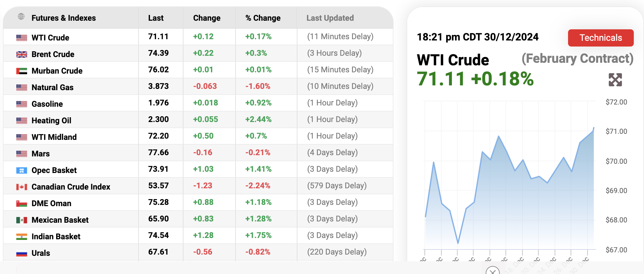Click the WTI Midland change +0.50
The height and width of the screenshot is (274, 644).
203,136
